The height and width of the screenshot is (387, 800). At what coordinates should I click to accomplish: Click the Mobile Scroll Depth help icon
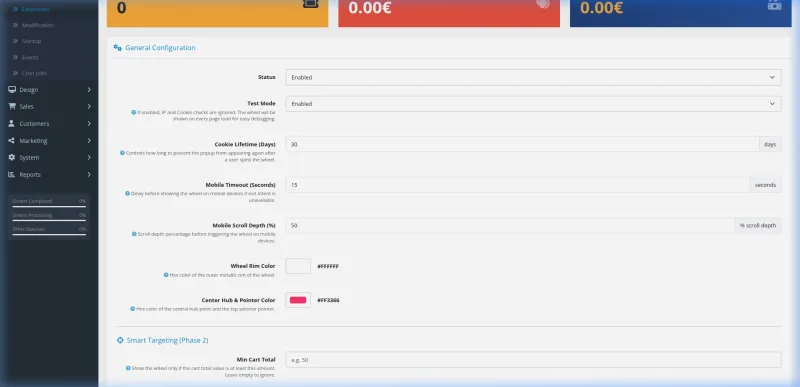134,234
